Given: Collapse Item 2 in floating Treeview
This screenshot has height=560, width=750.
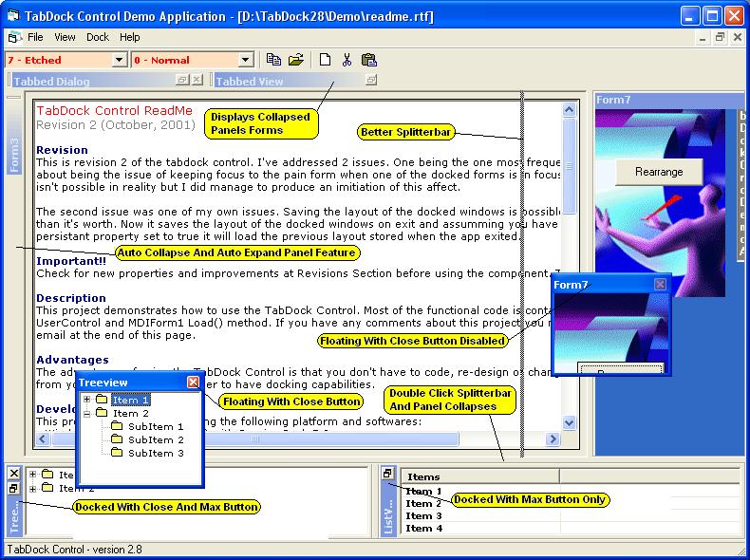Looking at the screenshot, I should (87, 414).
